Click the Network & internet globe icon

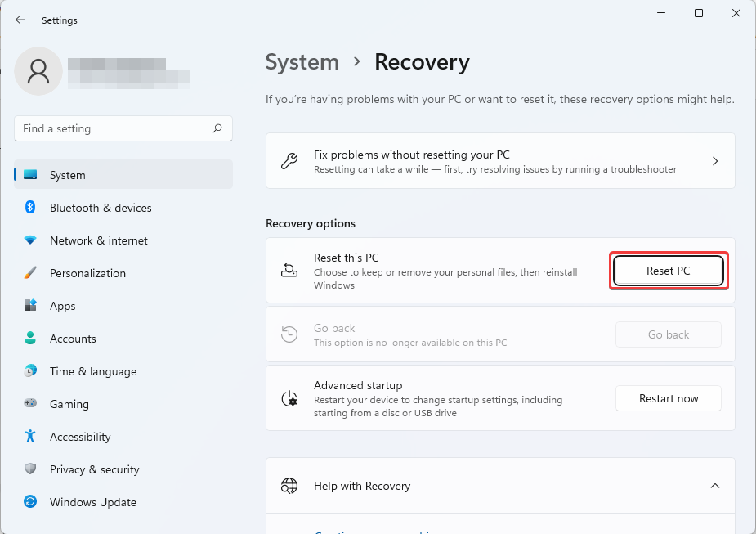coord(31,240)
